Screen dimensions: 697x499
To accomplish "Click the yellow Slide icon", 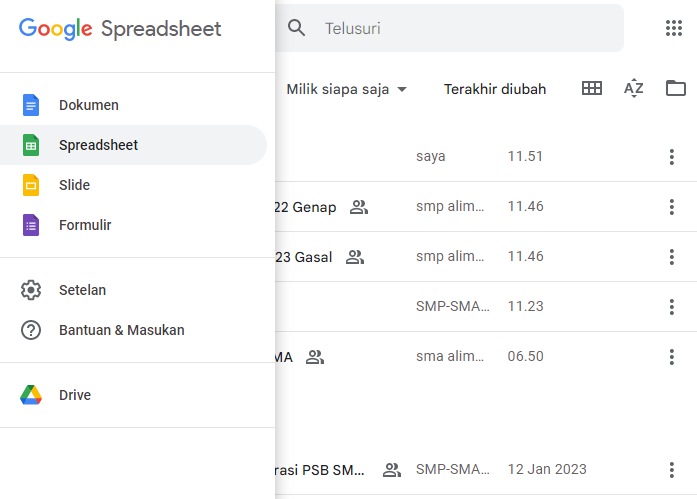I will [x=31, y=185].
